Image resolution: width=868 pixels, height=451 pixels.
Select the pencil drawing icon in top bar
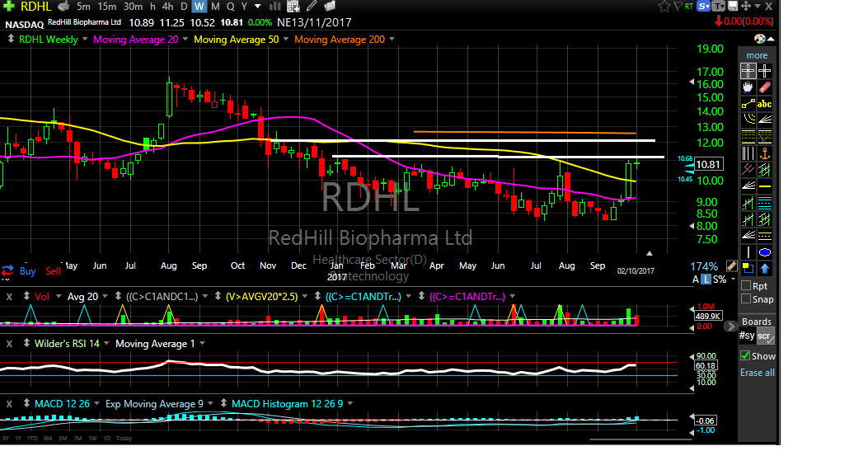pos(312,6)
